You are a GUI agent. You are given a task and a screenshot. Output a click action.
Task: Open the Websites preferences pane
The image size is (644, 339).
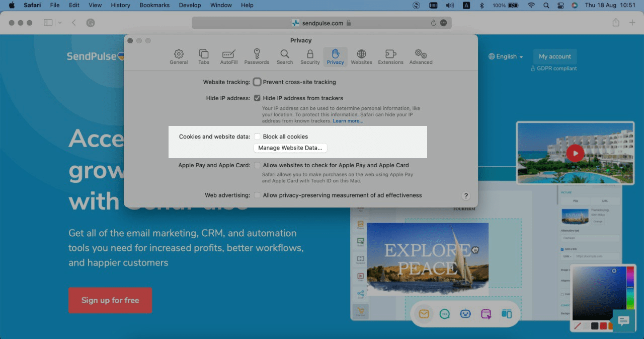tap(361, 57)
